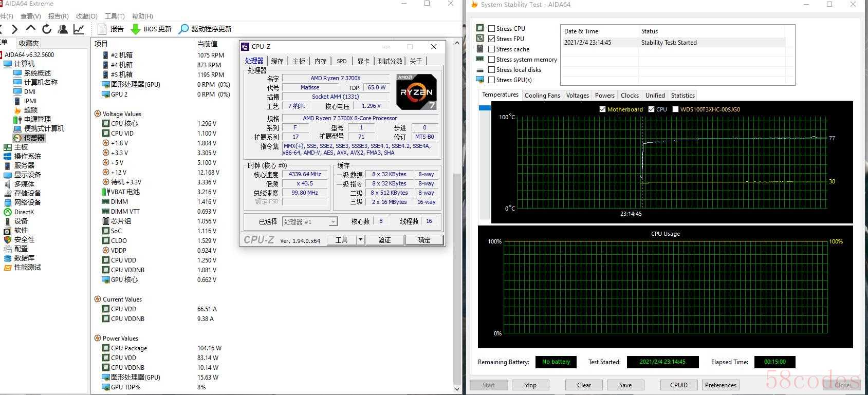
Task: Enable the Stress CPU checkbox
Action: coord(492,29)
